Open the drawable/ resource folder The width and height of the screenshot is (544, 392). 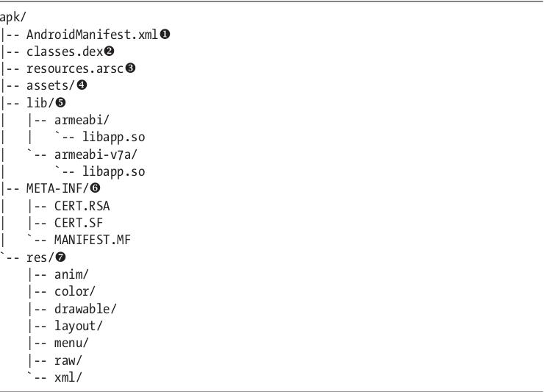click(x=85, y=309)
